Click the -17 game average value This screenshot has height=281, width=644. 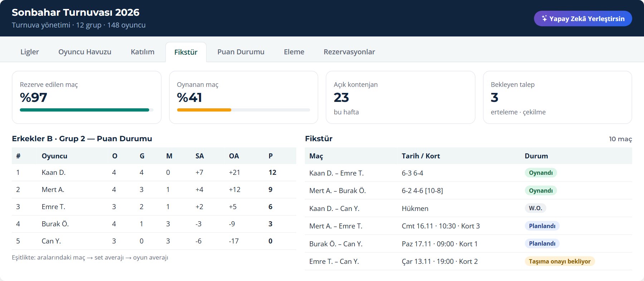tap(234, 241)
